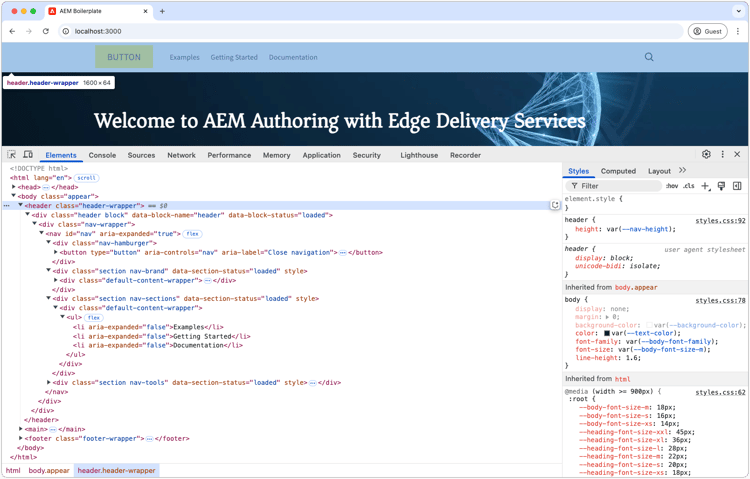Click the green BUTTON on the page
The height and width of the screenshot is (479, 750).
[124, 57]
